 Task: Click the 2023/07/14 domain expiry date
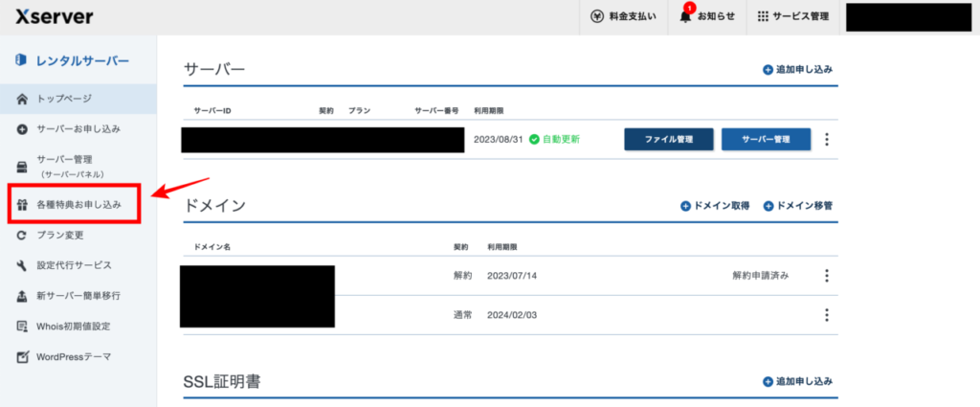512,276
